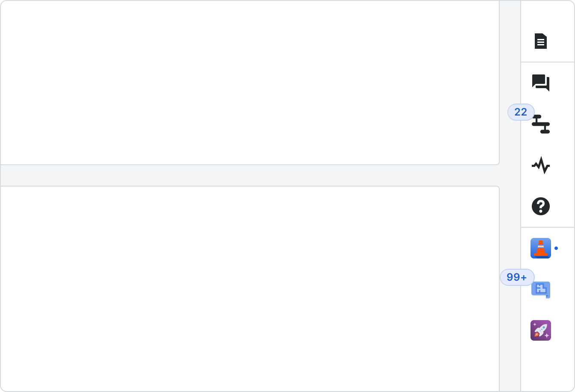Launch the orange traffic cone app
Viewport: 575px width, 392px height.
click(x=541, y=248)
